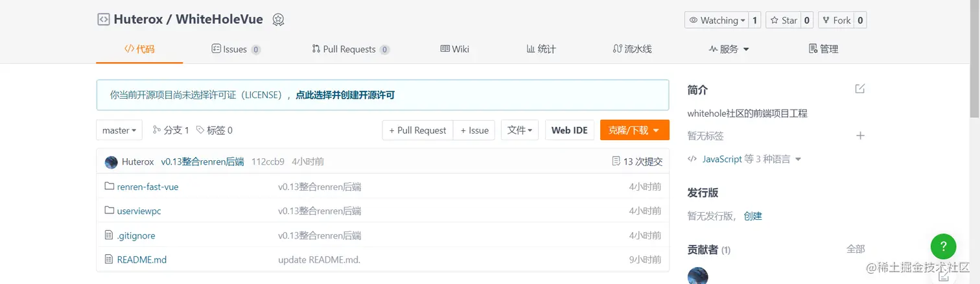Edit the 简介 description with pencil icon
Image resolution: width=980 pixels, height=284 pixels.
[x=860, y=89]
